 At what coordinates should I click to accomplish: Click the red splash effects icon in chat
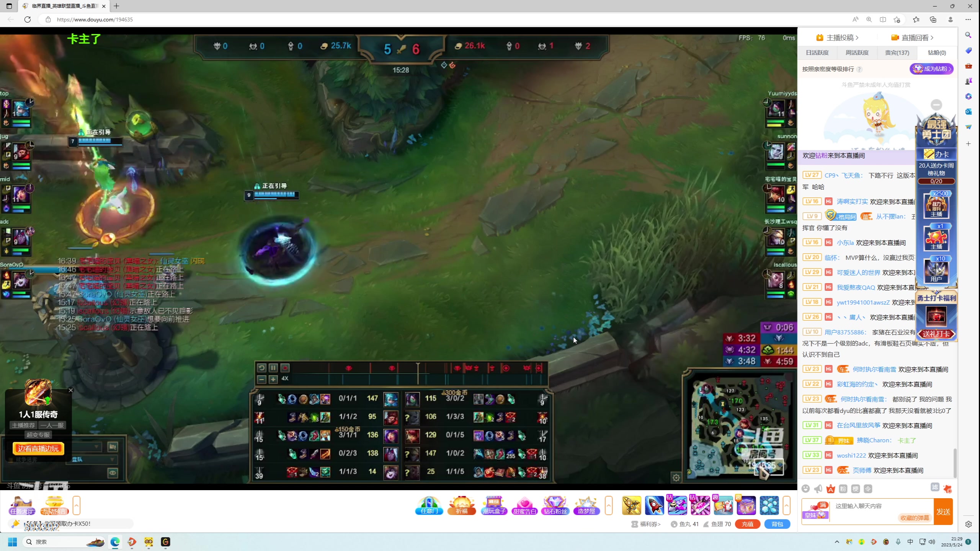coord(947,489)
